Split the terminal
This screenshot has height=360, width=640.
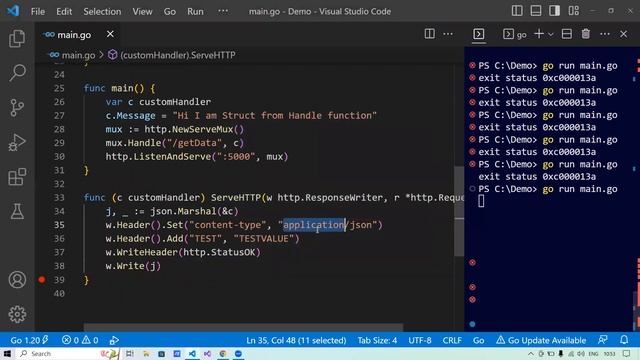[x=567, y=34]
